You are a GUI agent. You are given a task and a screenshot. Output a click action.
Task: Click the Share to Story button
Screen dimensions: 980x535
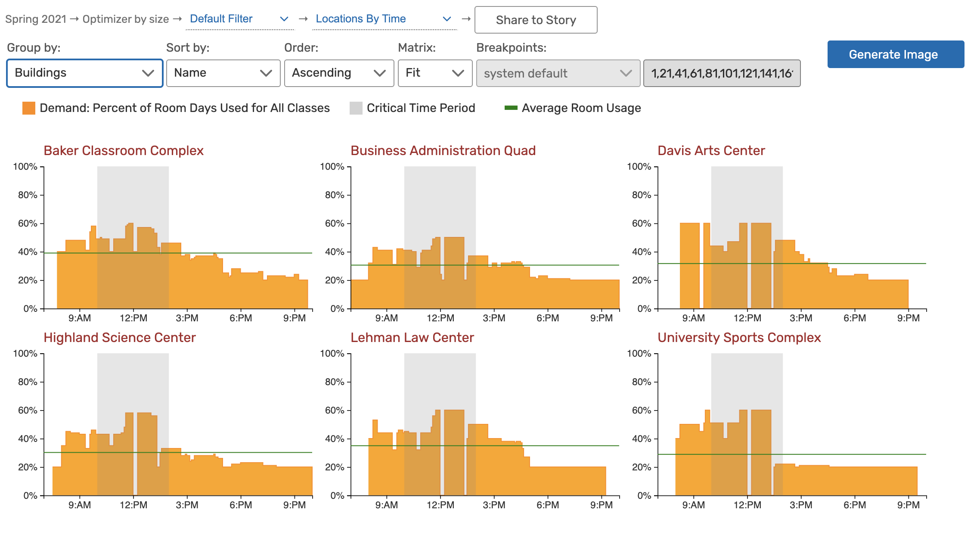click(x=536, y=20)
